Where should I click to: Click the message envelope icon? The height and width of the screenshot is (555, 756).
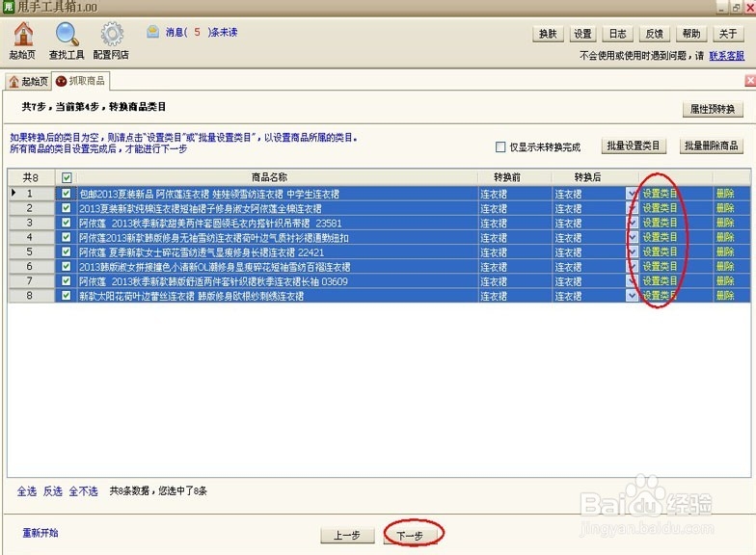(x=152, y=33)
